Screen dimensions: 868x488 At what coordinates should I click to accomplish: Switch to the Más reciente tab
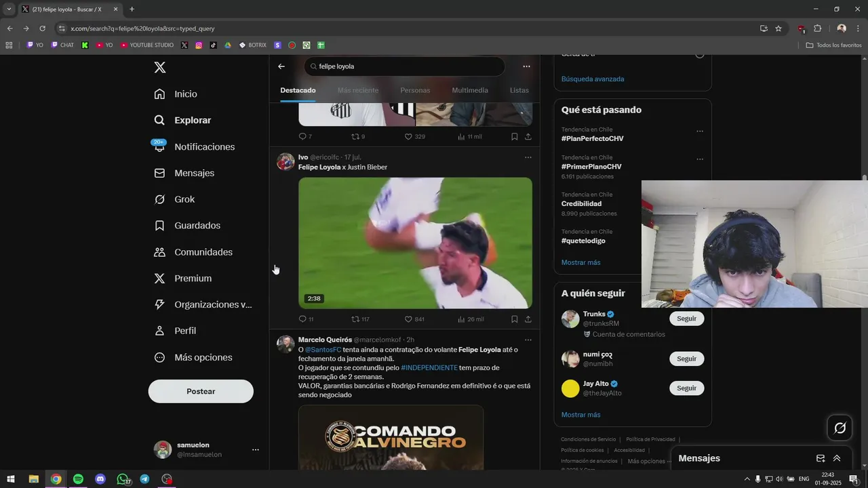358,90
